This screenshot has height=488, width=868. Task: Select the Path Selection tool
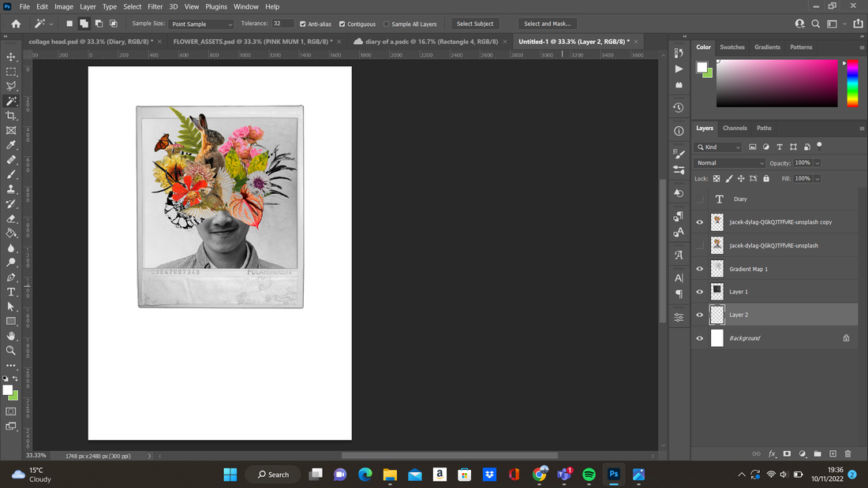pos(11,307)
